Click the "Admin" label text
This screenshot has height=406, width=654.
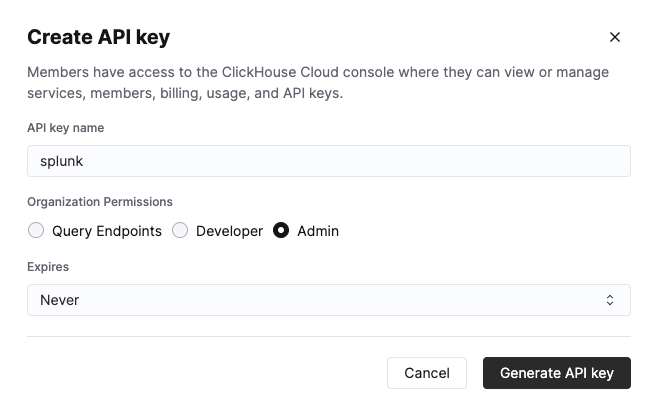(318, 231)
